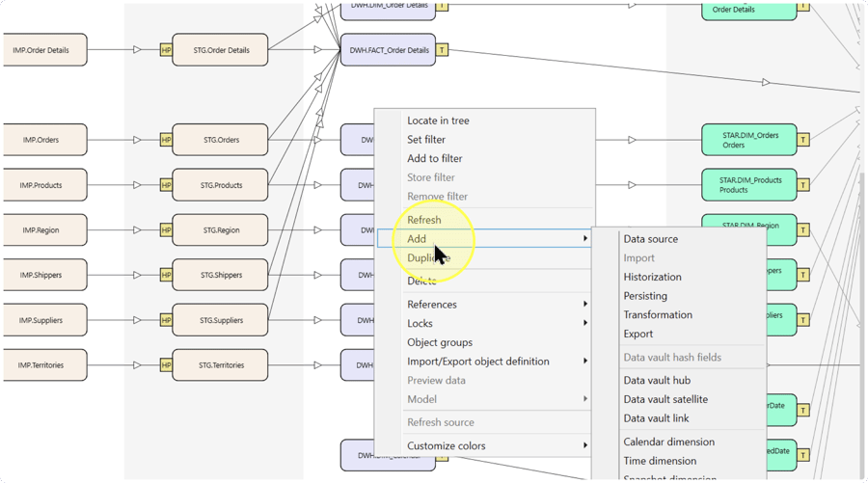Expand the Locks submenu arrow

[585, 323]
